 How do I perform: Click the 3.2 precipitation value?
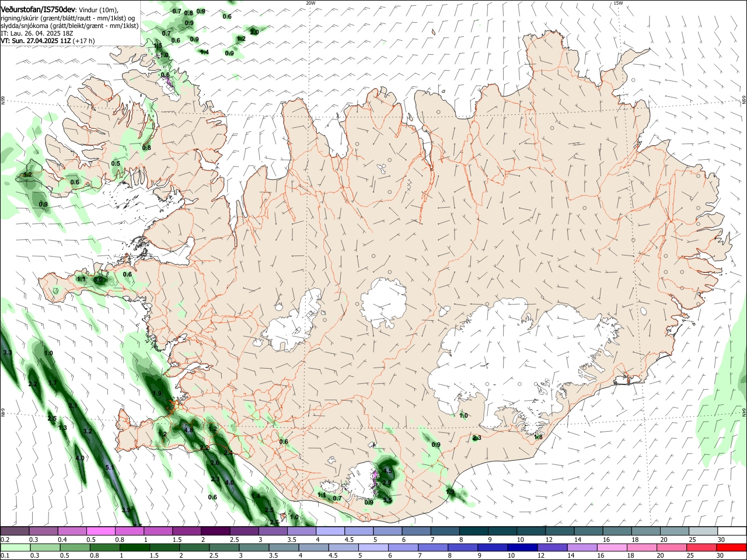tap(88, 431)
